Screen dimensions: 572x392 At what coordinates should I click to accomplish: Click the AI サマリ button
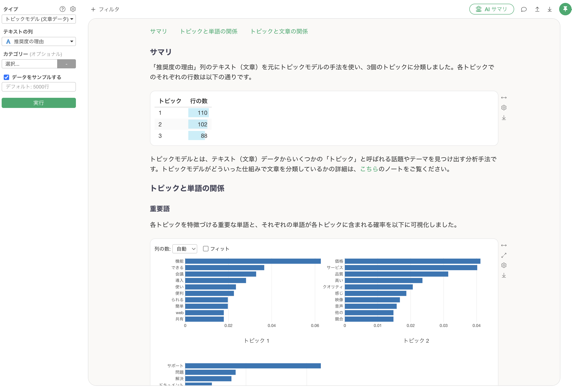click(x=492, y=9)
